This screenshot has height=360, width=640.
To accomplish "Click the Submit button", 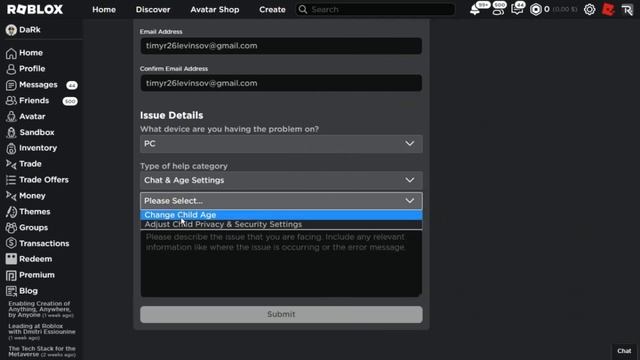I will pyautogui.click(x=281, y=314).
